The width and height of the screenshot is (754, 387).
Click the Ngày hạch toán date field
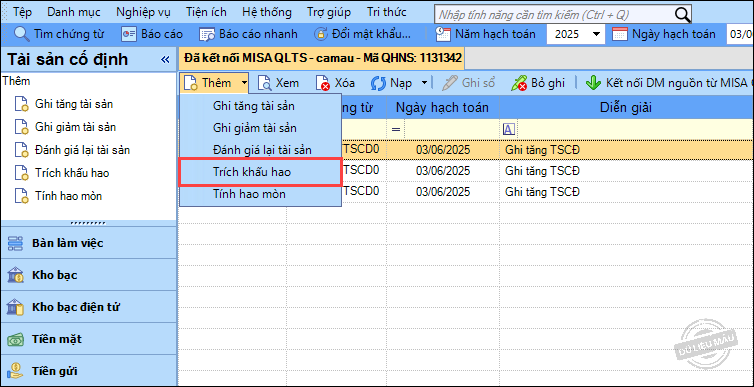pos(740,34)
